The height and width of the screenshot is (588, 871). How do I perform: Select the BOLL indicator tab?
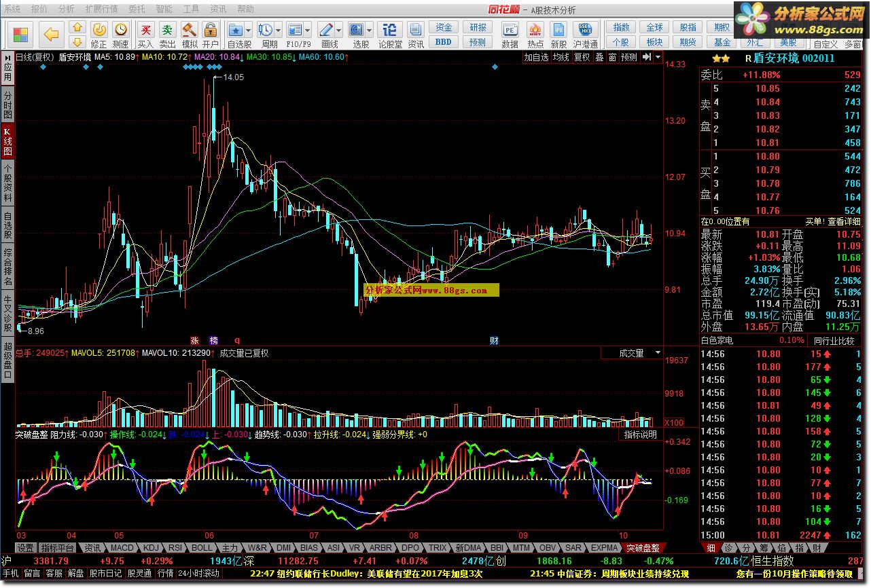(202, 547)
